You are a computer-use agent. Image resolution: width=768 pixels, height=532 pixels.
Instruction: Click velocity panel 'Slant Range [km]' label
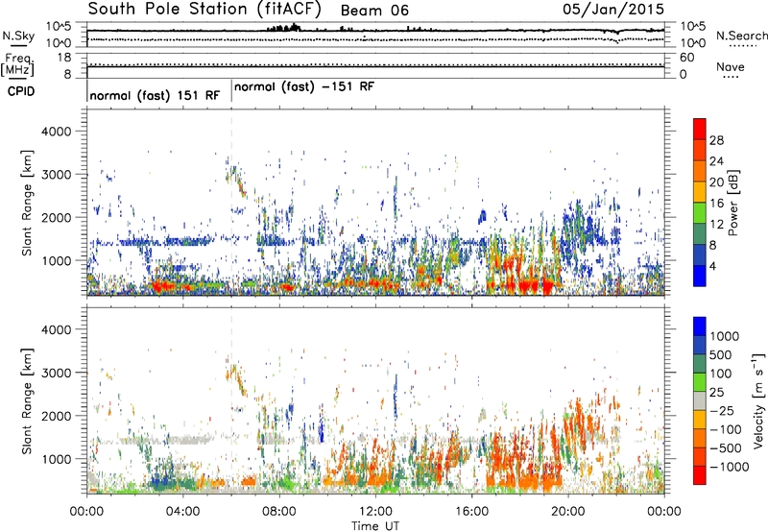click(x=27, y=400)
